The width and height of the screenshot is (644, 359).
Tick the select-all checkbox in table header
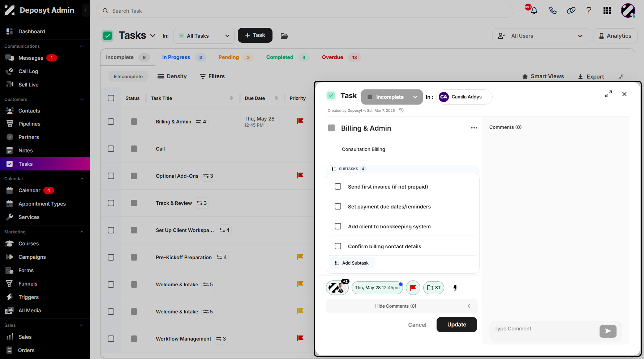111,98
